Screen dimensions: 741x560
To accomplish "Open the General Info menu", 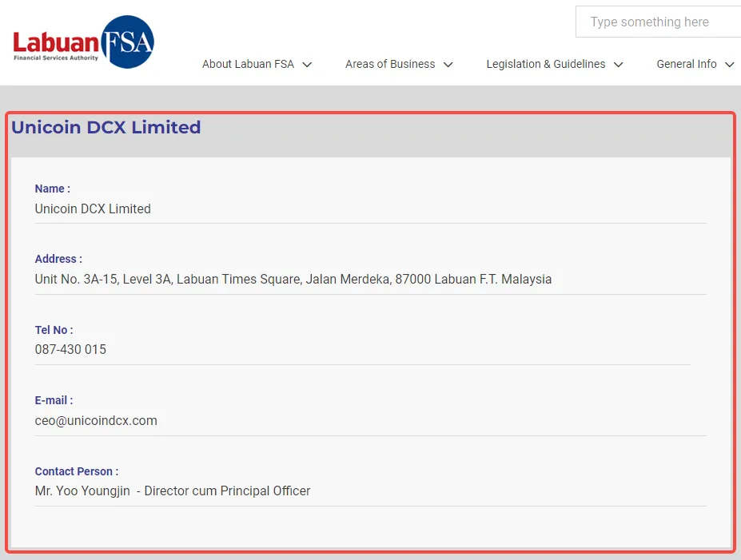I will pyautogui.click(x=686, y=64).
